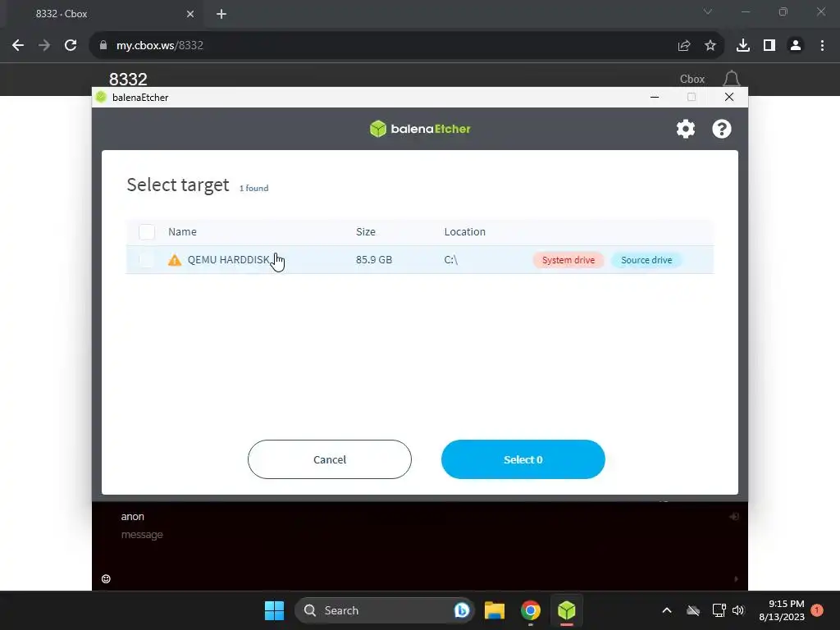The image size is (840, 630).
Task: Bookmark this tab with star icon
Action: [710, 46]
